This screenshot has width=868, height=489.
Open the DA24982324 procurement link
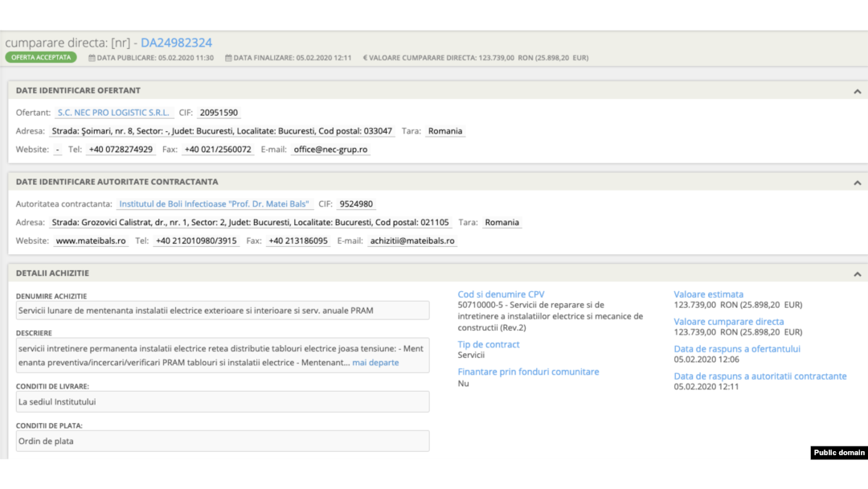[x=176, y=43]
